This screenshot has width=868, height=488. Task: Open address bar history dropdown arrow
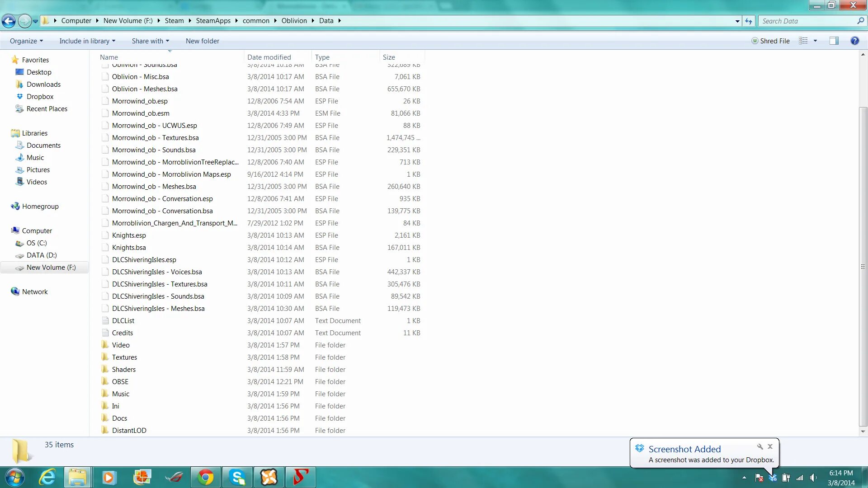[737, 21]
